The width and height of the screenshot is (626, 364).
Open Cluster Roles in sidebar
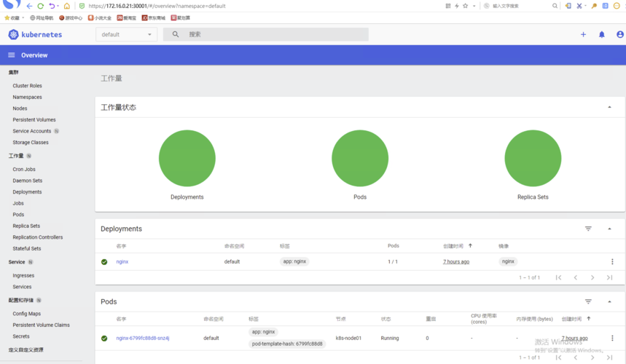coord(27,86)
